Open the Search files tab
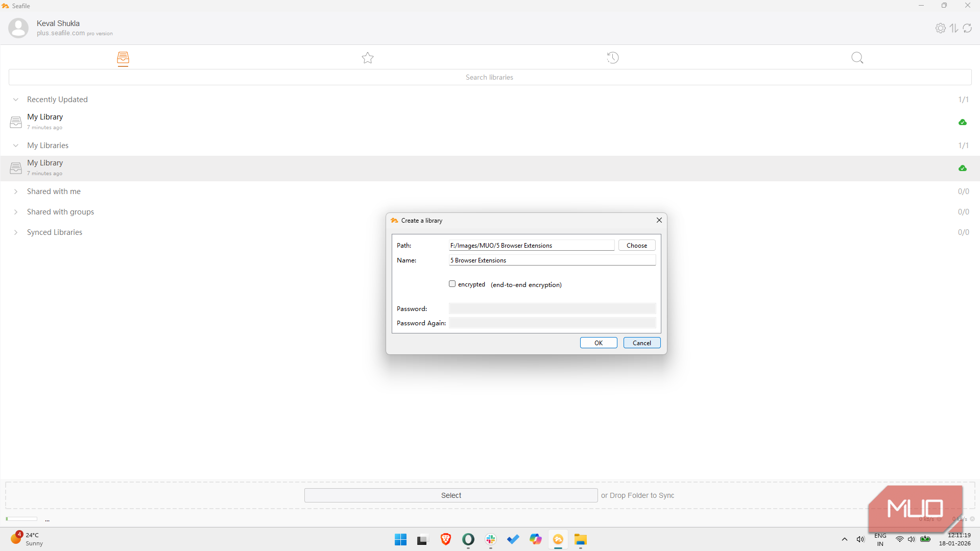 (x=857, y=58)
